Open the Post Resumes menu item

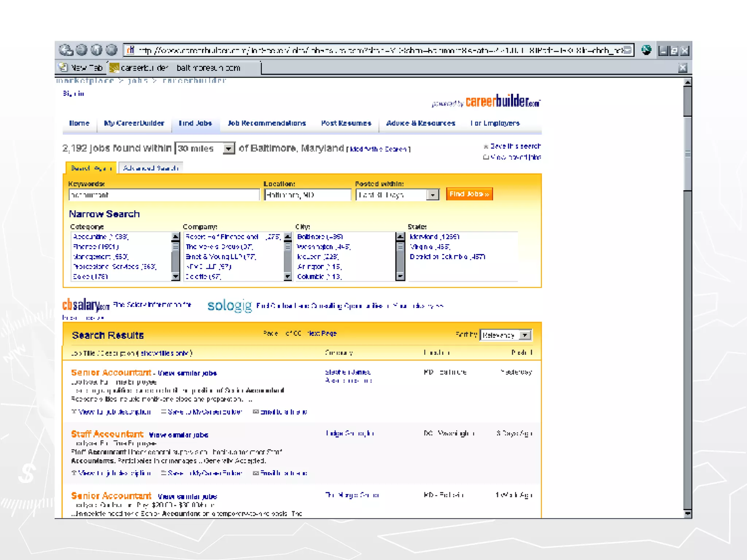[x=346, y=123]
